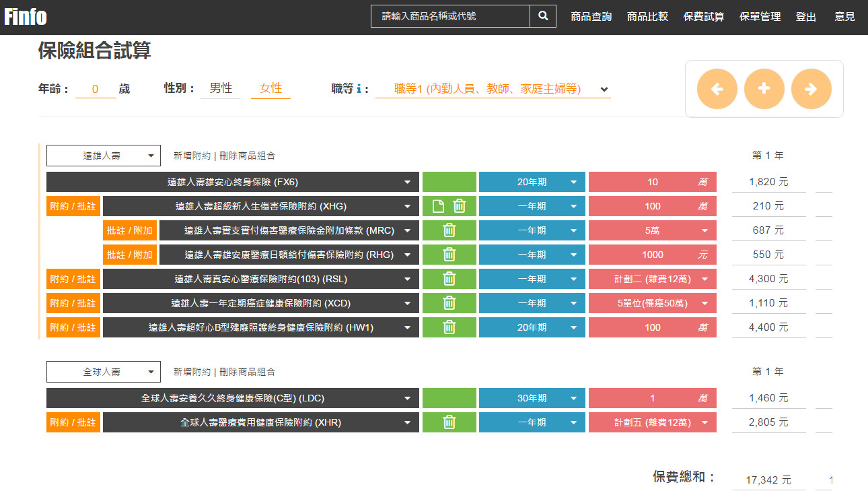Click the 一年期 term on XHG row
This screenshot has height=491, width=868.
point(532,206)
